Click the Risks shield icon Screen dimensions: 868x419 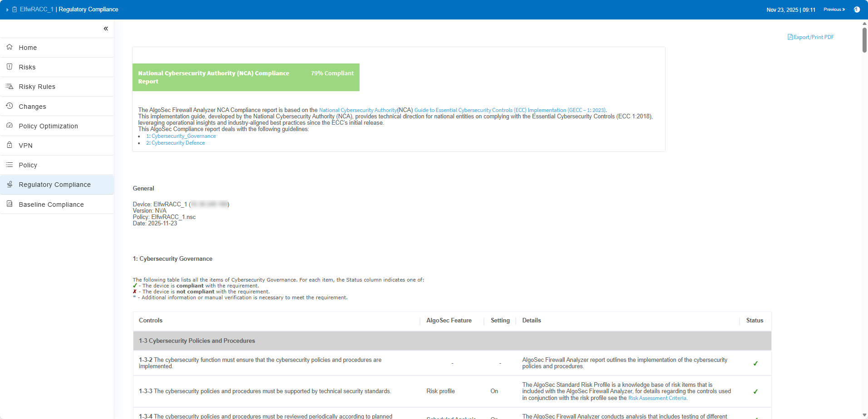10,67
